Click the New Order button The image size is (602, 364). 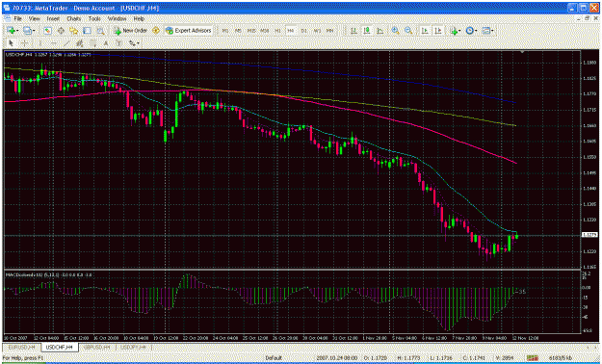click(130, 31)
